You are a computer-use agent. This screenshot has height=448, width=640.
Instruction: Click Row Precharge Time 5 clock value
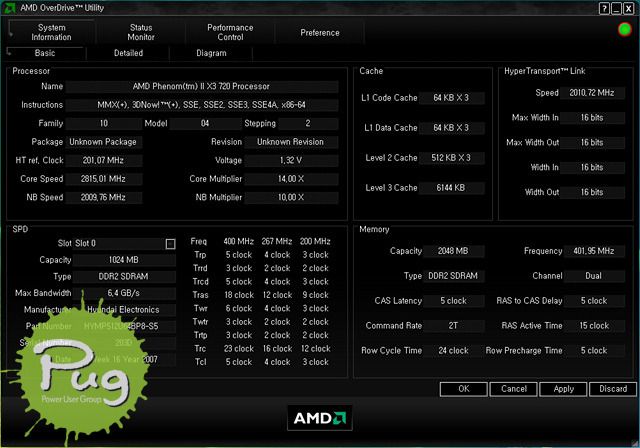tap(594, 351)
